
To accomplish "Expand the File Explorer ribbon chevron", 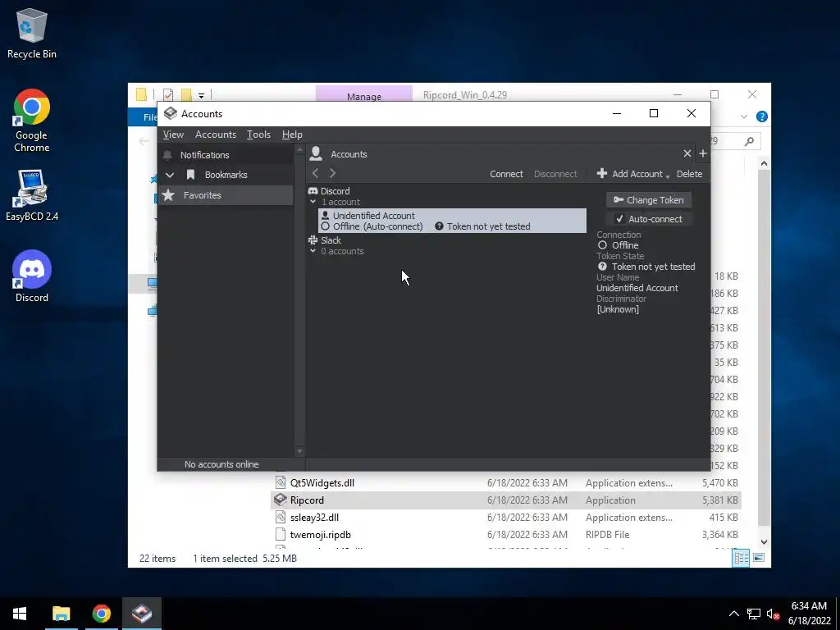I will click(743, 116).
